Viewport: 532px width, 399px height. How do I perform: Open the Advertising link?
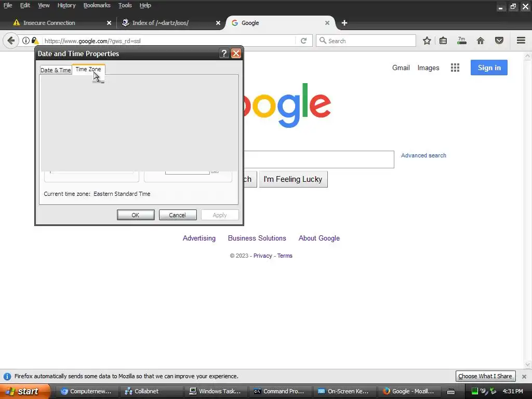(199, 238)
